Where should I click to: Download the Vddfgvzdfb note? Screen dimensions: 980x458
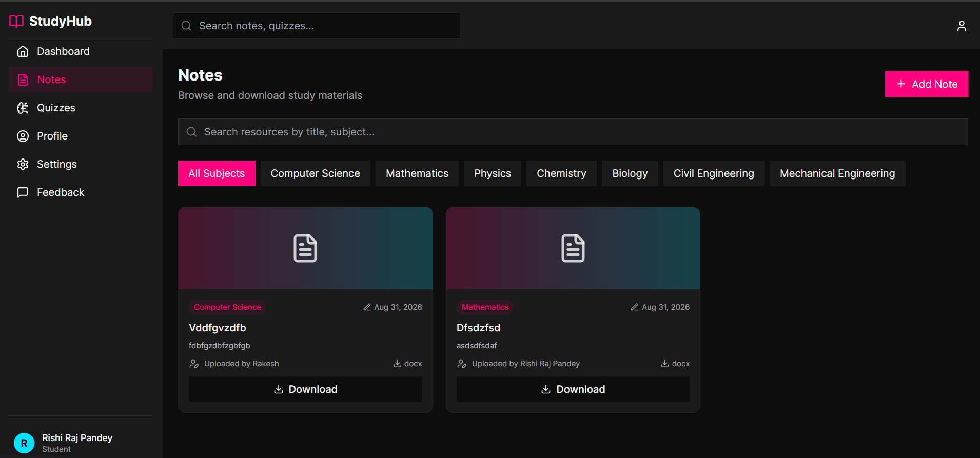[305, 389]
